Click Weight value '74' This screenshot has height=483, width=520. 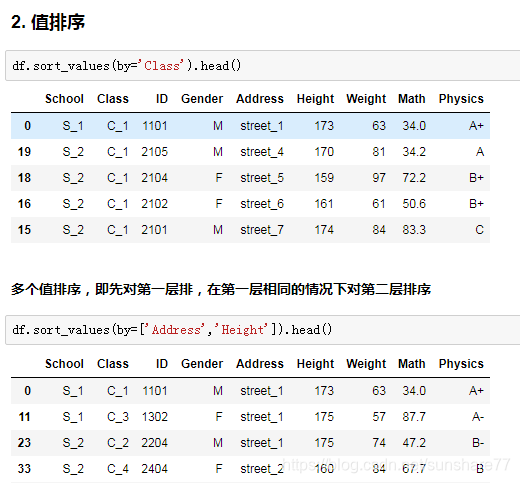click(x=379, y=443)
